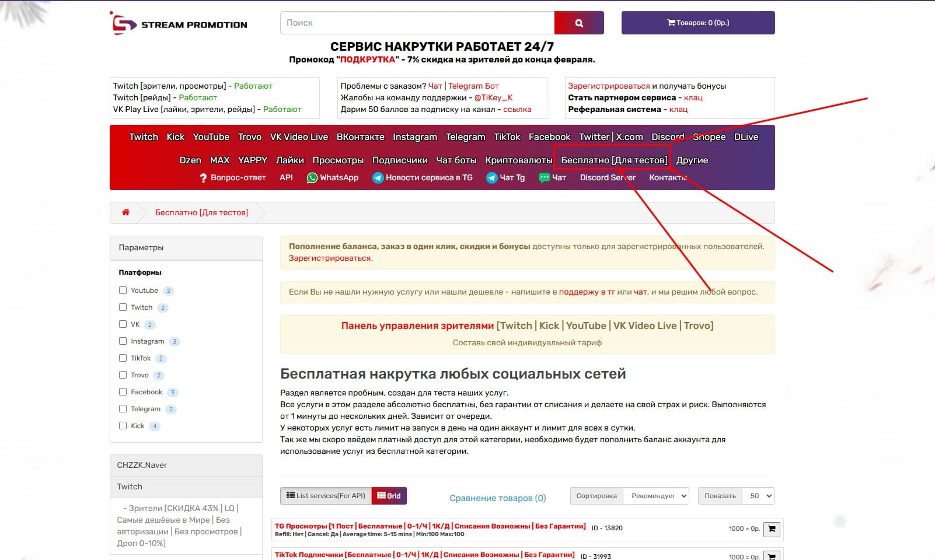Open the Discord Server link
Image resolution: width=935 pixels, height=560 pixels.
point(608,177)
